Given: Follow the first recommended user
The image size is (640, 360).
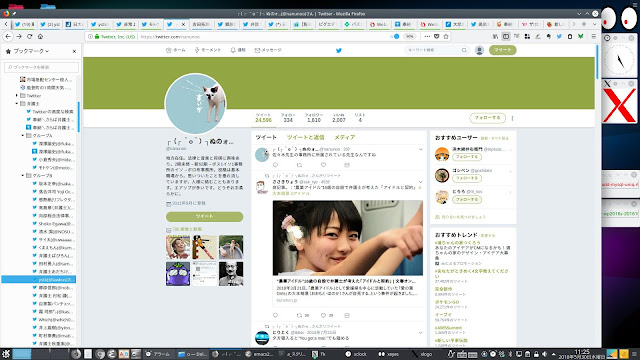Looking at the screenshot, I should [x=467, y=157].
